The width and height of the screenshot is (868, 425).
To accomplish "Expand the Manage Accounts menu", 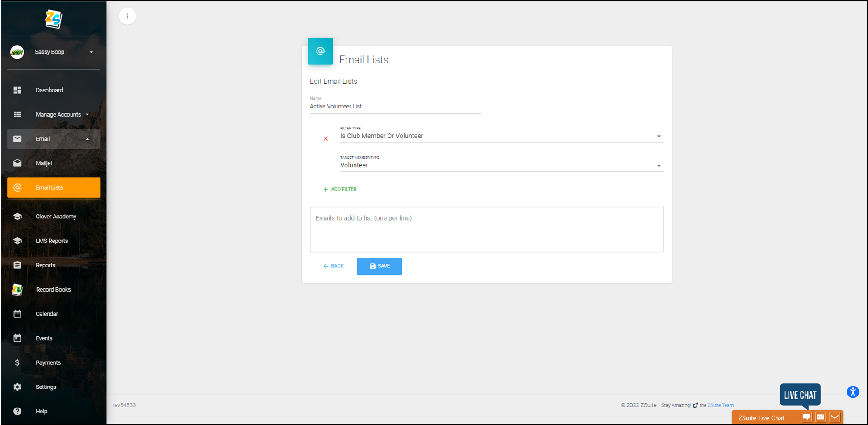I will point(58,115).
